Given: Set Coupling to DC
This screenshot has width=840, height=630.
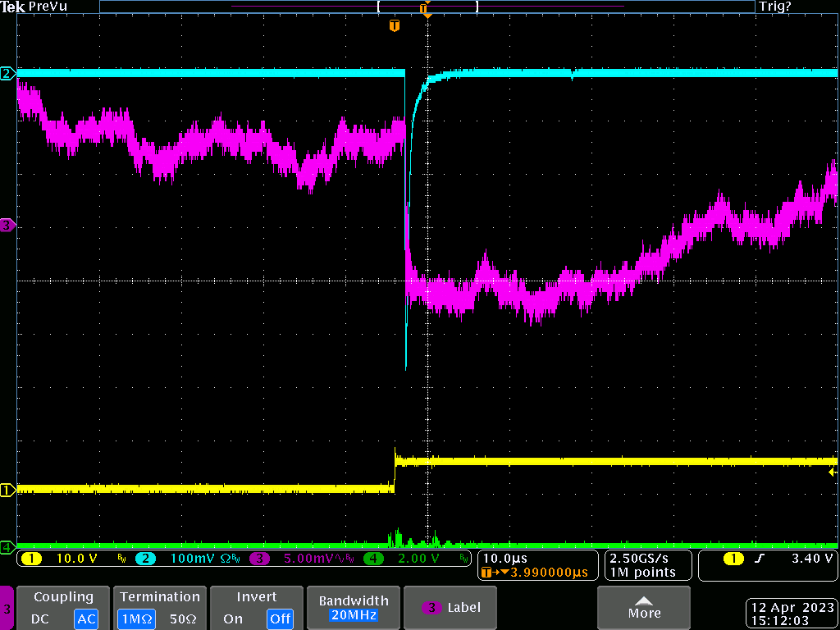Looking at the screenshot, I should [42, 619].
